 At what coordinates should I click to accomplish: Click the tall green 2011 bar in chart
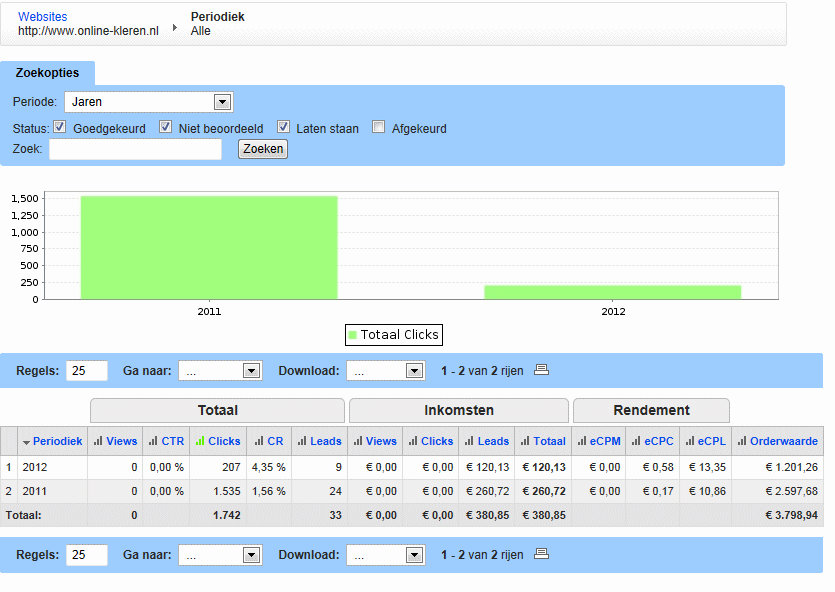pyautogui.click(x=209, y=248)
